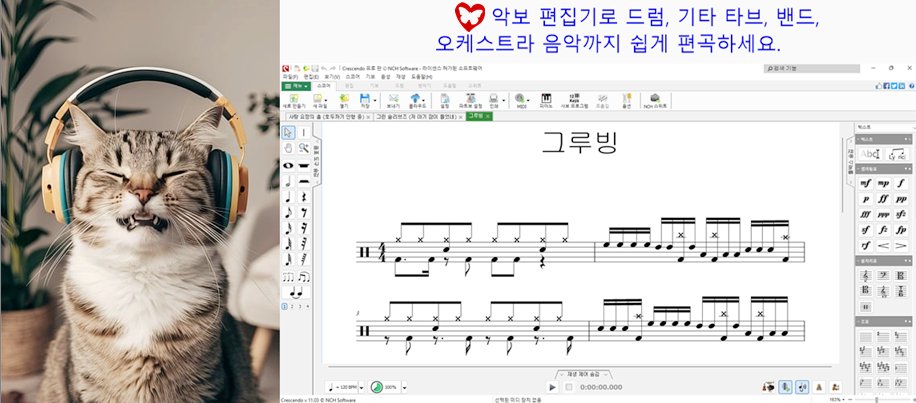Insert pianissimo pp dynamic
The image size is (916, 403).
click(x=901, y=199)
